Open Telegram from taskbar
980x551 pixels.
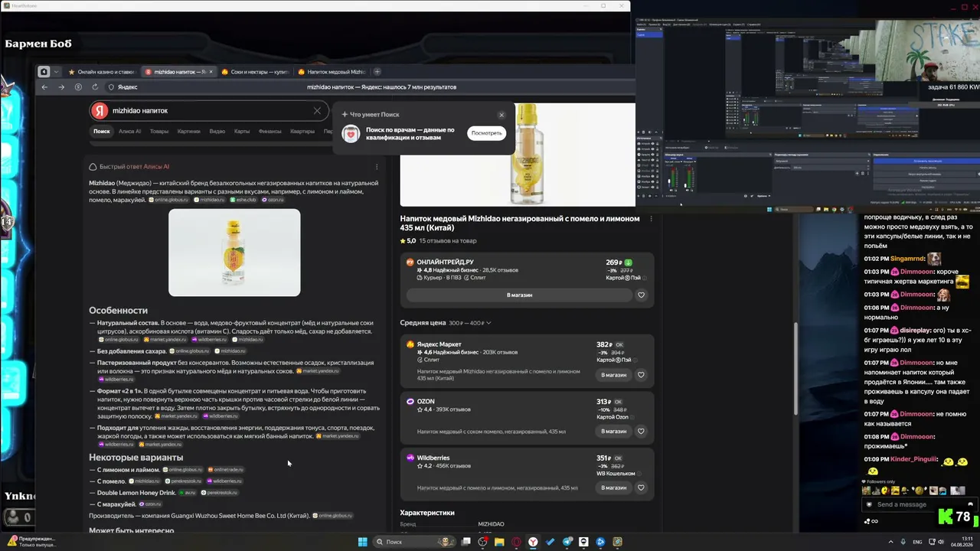pos(567,542)
